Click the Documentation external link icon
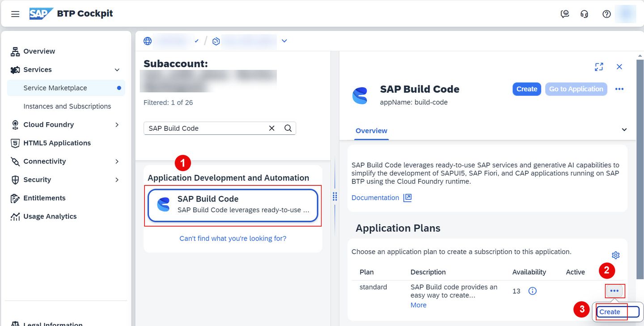Image resolution: width=644 pixels, height=326 pixels. click(x=407, y=198)
